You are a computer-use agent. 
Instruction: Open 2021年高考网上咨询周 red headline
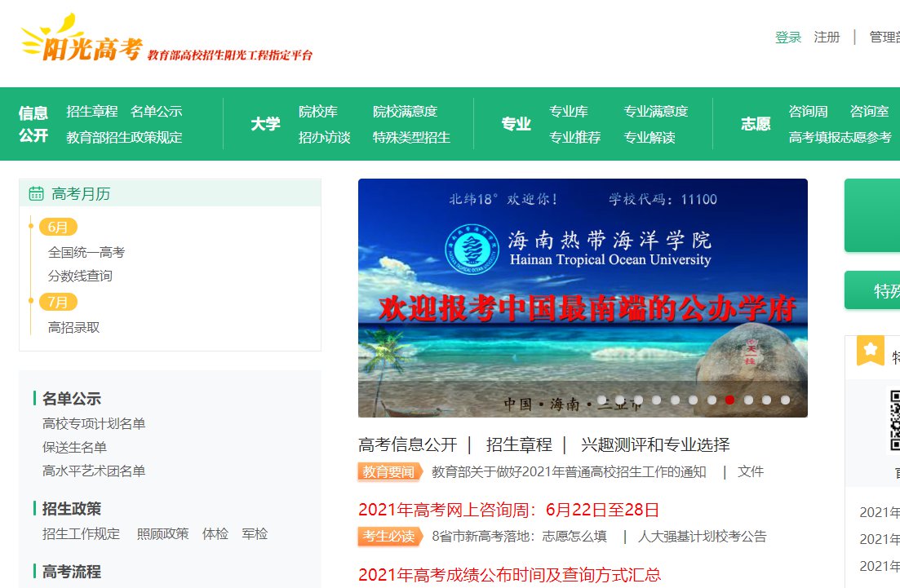pyautogui.click(x=508, y=510)
